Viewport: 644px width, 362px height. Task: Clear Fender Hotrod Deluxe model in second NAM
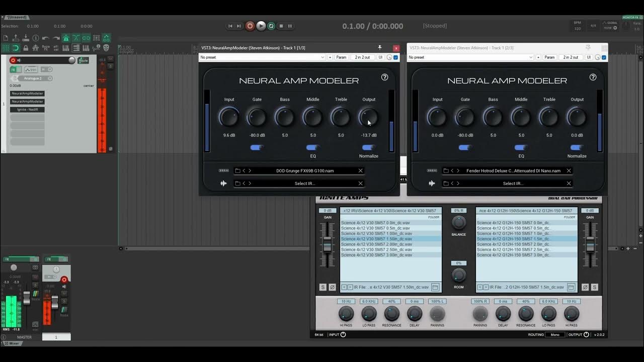click(569, 170)
